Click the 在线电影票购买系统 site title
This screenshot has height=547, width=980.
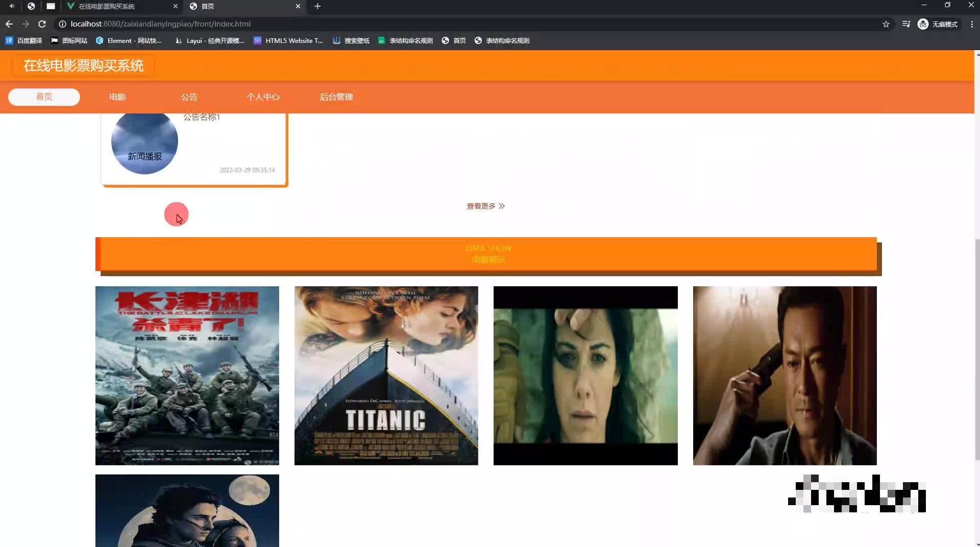[83, 66]
